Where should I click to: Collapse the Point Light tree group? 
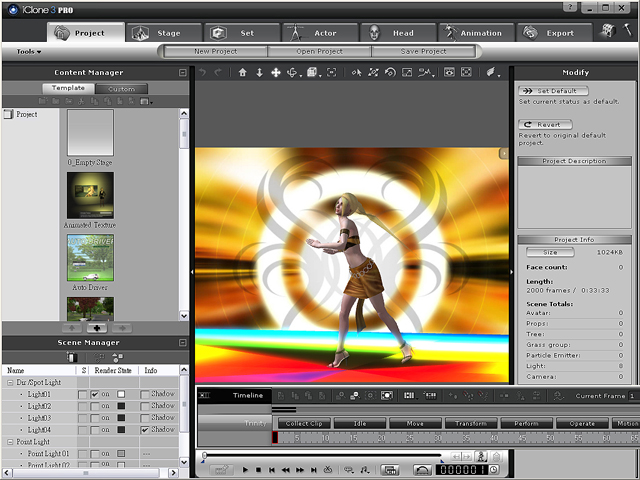(9, 442)
